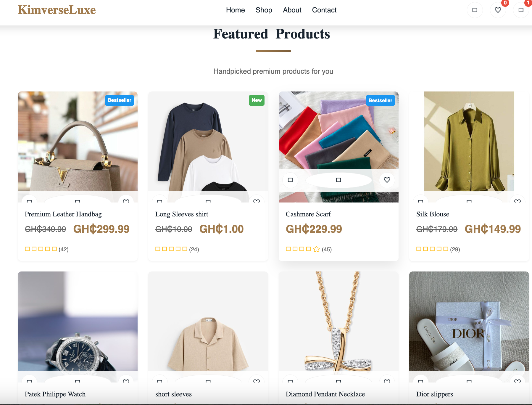The height and width of the screenshot is (405, 532).
Task: Click the header icon left of the wishlist heart
Action: (x=475, y=10)
